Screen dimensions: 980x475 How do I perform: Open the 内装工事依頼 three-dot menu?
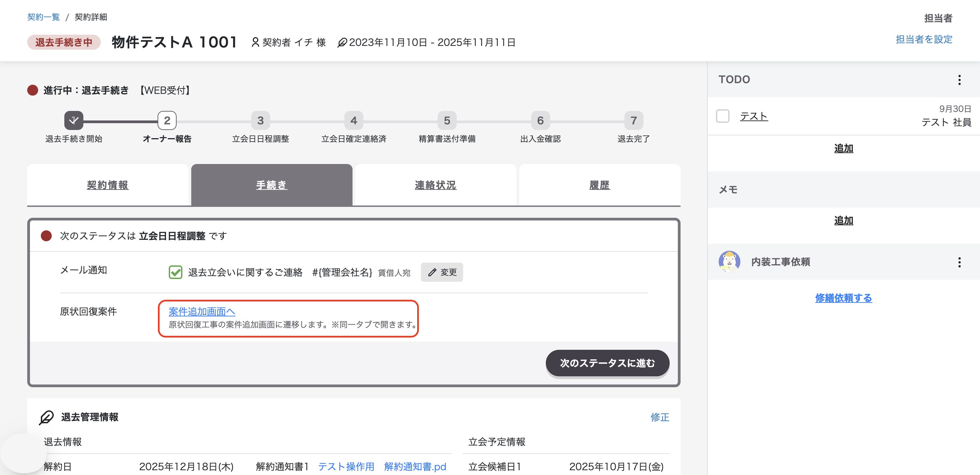pos(959,262)
